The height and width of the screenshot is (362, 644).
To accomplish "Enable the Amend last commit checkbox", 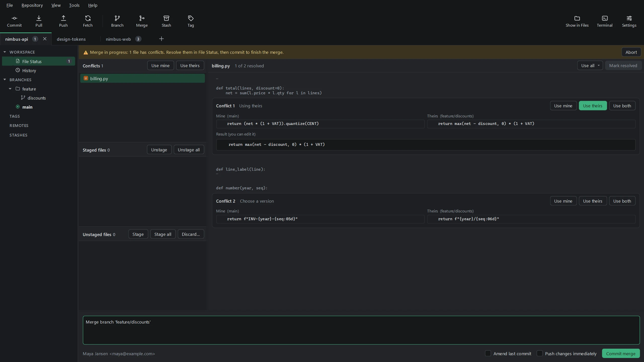I will point(488,353).
